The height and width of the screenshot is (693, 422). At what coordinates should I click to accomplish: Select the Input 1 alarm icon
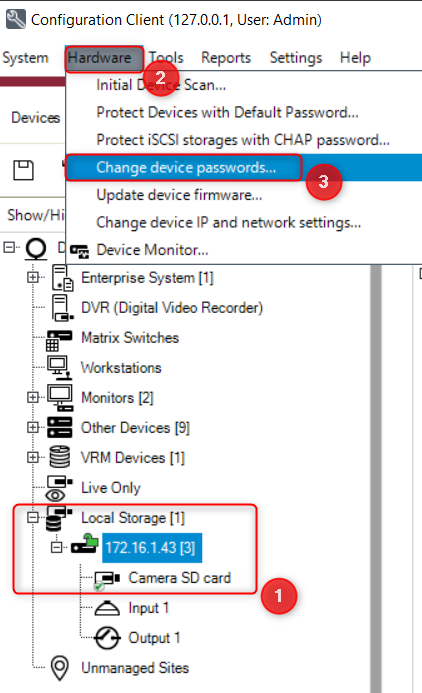pos(107,609)
